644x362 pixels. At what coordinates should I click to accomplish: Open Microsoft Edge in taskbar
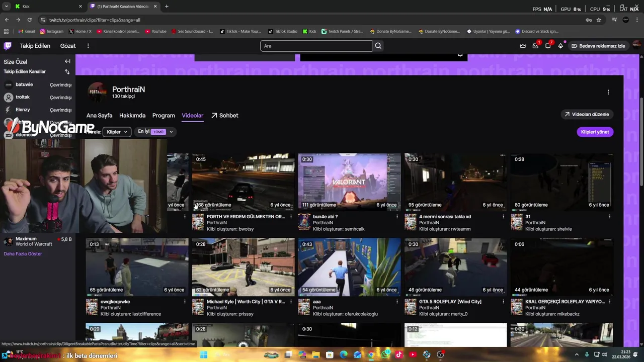pyautogui.click(x=344, y=354)
